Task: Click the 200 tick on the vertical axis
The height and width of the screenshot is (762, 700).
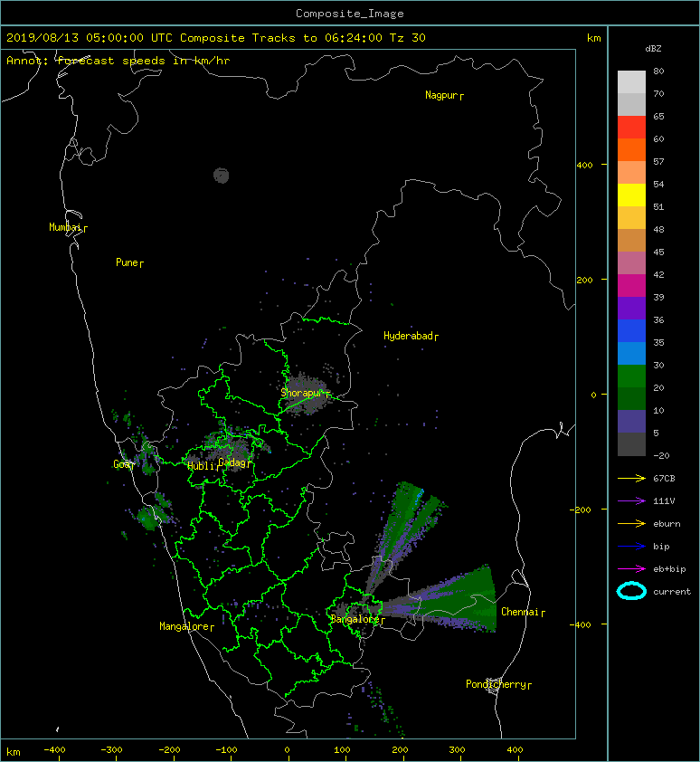Action: [x=585, y=280]
